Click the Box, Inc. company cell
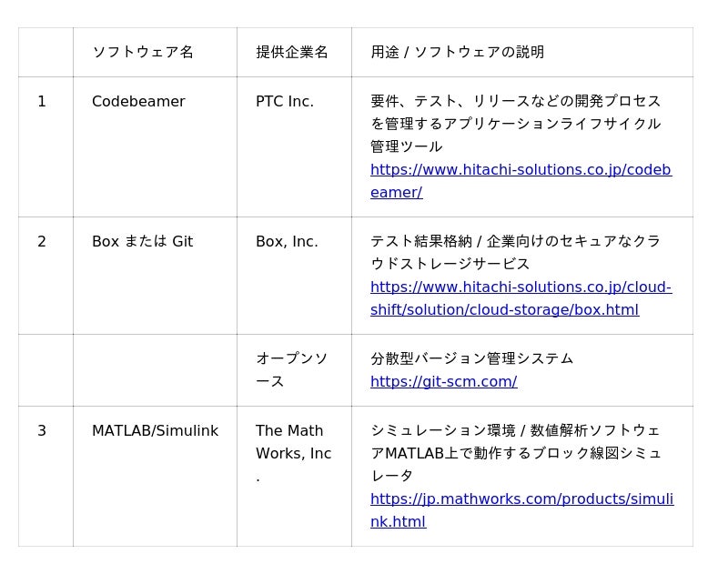The width and height of the screenshot is (728, 574). tap(287, 242)
